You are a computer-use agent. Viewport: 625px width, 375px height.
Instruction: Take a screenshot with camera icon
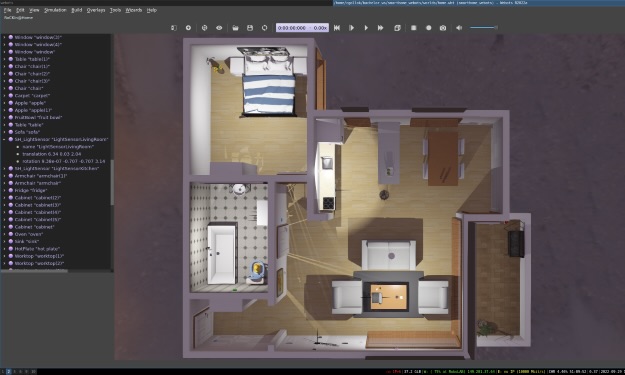(443, 28)
